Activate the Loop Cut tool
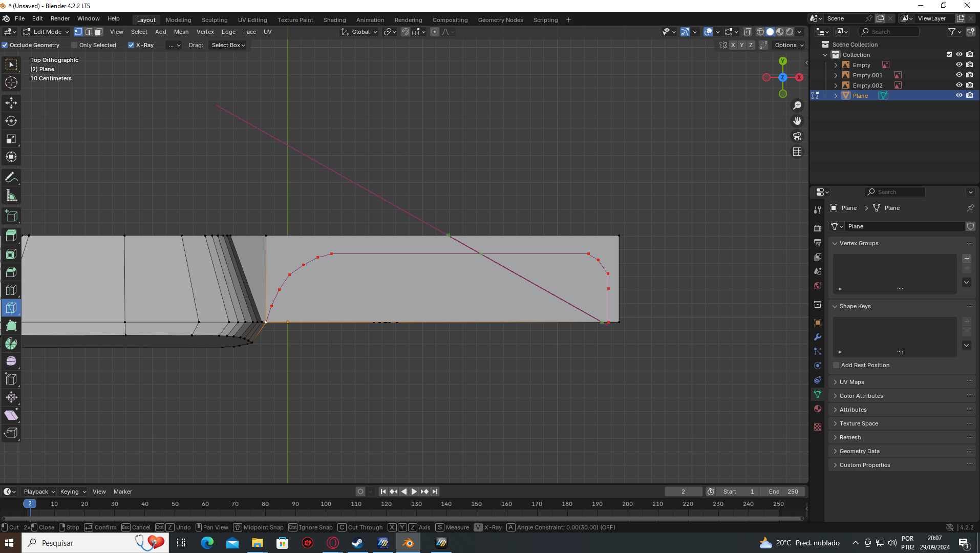This screenshot has height=553, width=980. click(x=11, y=290)
